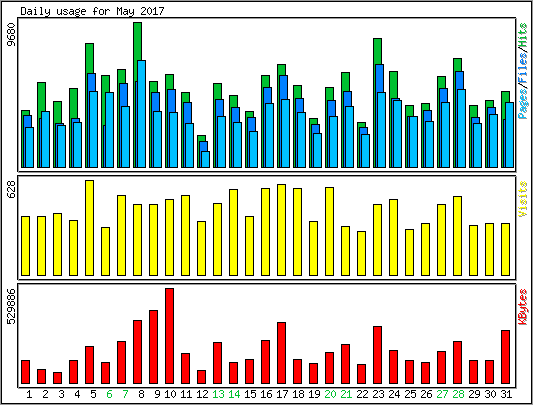Click the 9680 hits axis value

click(12, 34)
